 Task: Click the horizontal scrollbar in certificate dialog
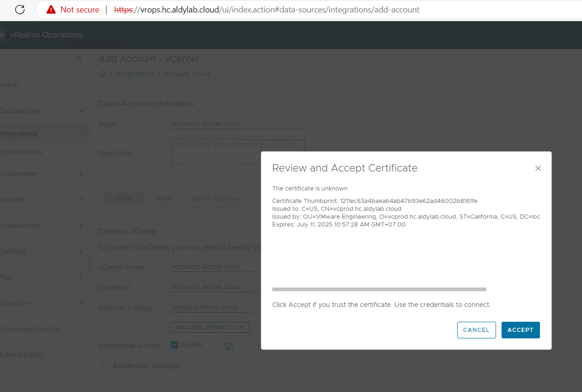(x=379, y=289)
